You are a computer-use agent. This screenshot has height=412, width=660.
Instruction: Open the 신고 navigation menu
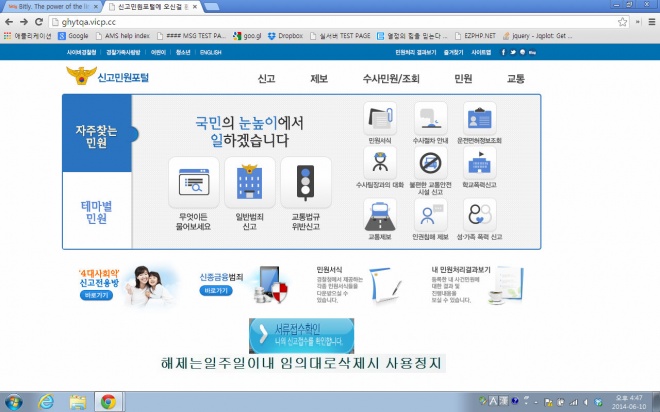point(266,77)
